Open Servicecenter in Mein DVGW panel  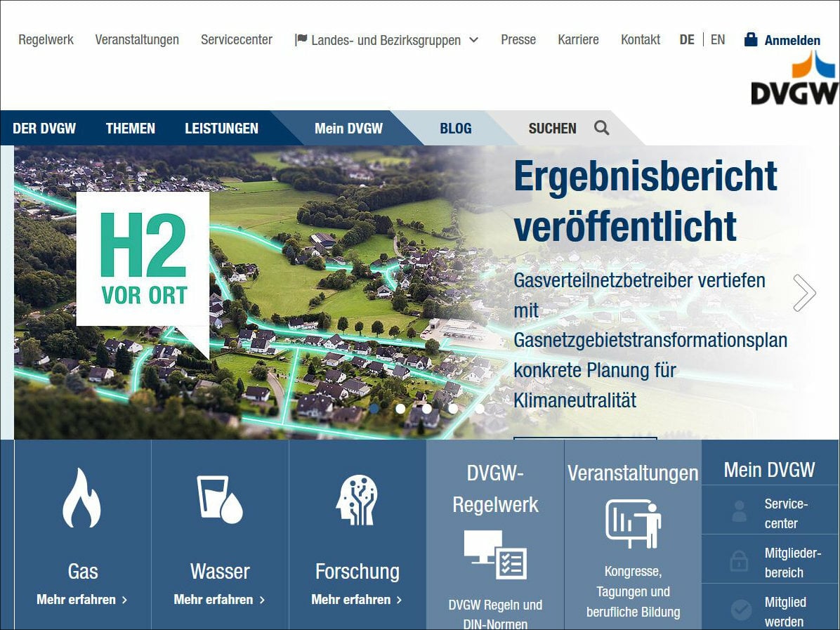[x=786, y=513]
